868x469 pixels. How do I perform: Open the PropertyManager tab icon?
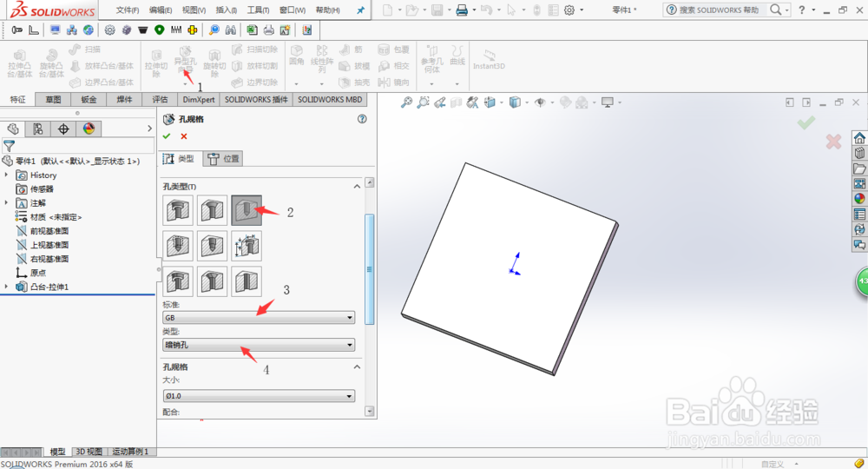coord(37,129)
